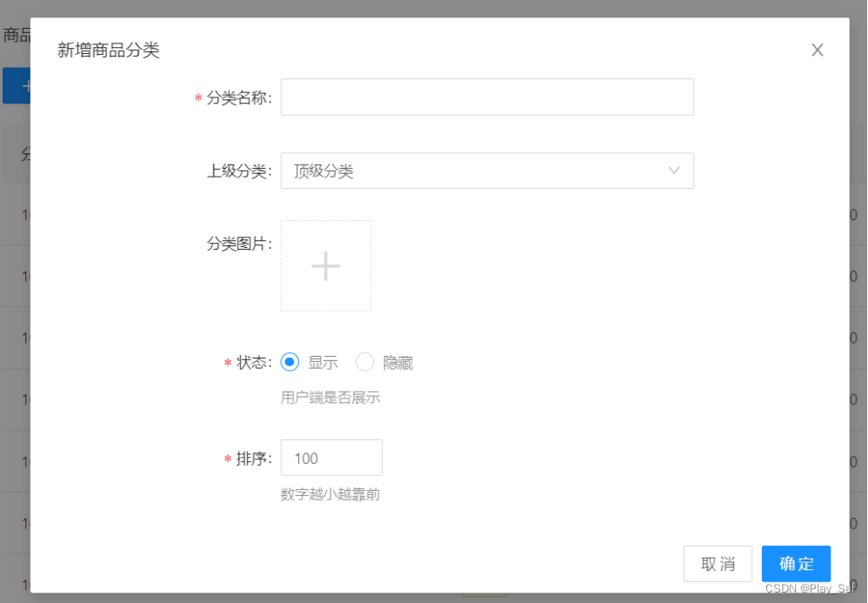The image size is (868, 603).
Task: Click the 状态 field label
Action: (x=254, y=363)
